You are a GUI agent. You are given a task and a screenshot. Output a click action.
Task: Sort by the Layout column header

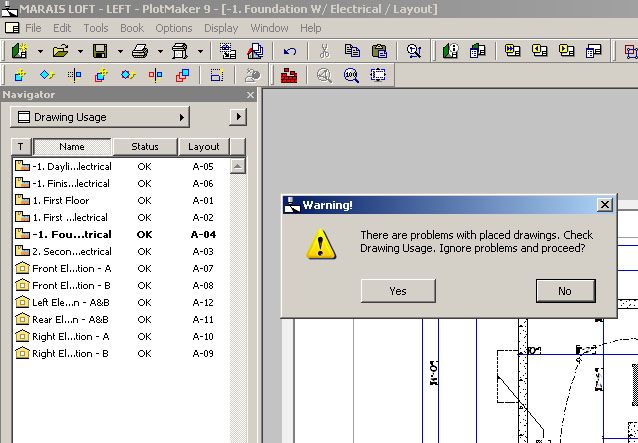tap(203, 147)
